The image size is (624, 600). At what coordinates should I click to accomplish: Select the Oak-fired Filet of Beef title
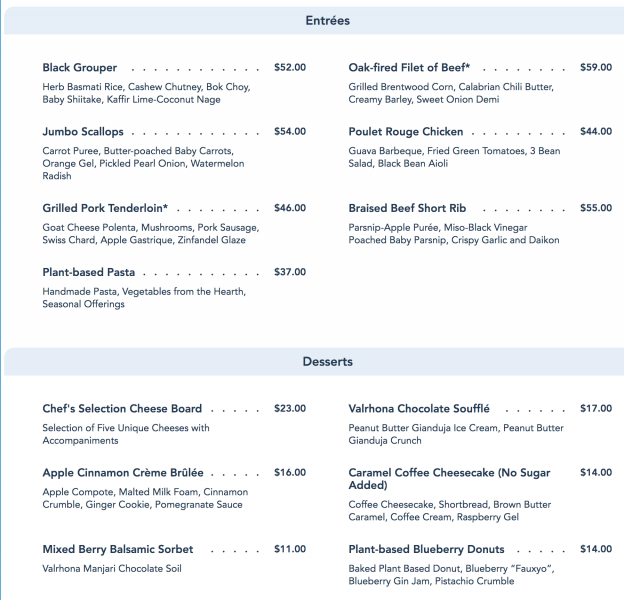(x=409, y=68)
